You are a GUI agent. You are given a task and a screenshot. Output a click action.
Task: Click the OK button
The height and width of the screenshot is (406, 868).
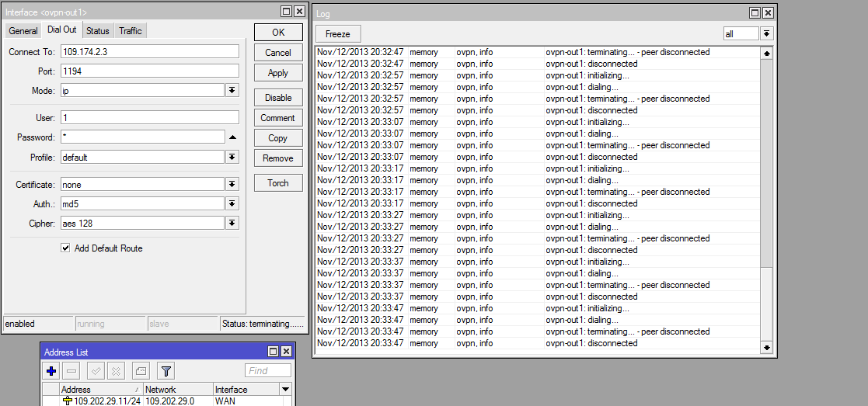(278, 32)
